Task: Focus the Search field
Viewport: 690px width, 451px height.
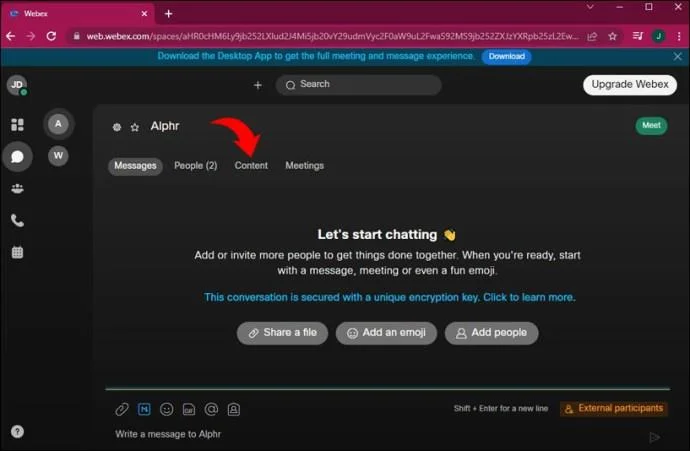Action: pyautogui.click(x=359, y=84)
